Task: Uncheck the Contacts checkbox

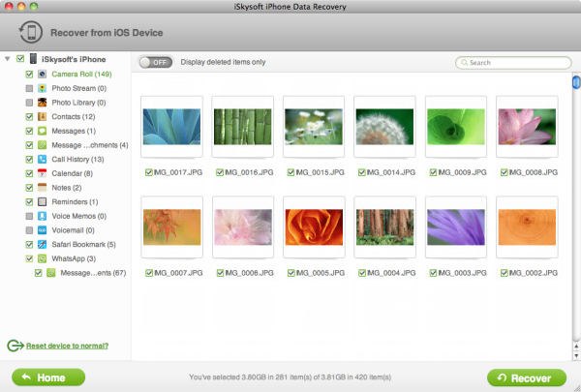Action: tap(29, 117)
